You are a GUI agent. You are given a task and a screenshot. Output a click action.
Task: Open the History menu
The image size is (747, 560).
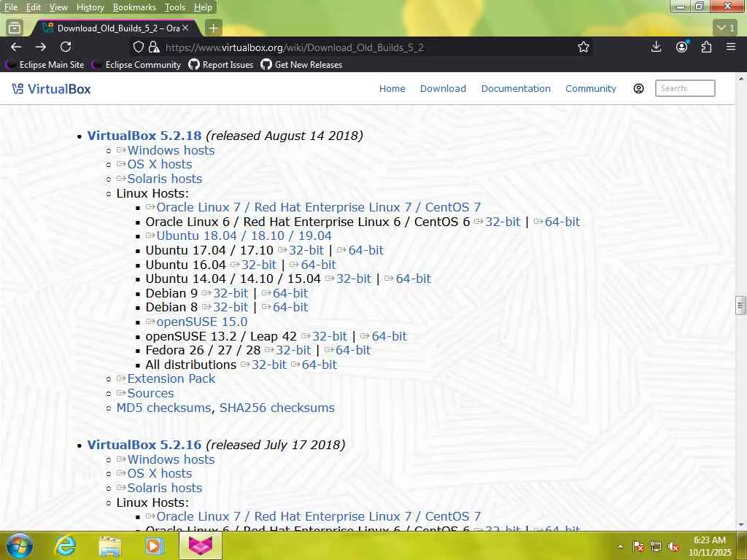click(90, 7)
